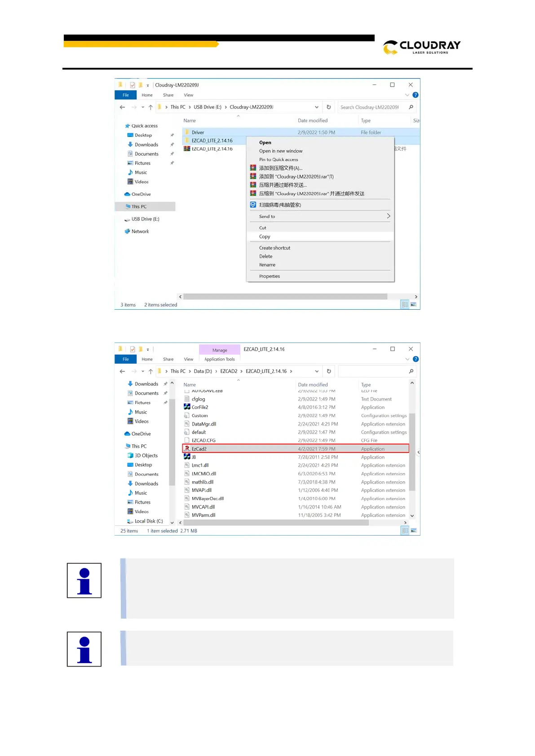Sort by Type column in Cloudray-LM220209J window
Viewport: 535px width, 756px height.
click(366, 121)
